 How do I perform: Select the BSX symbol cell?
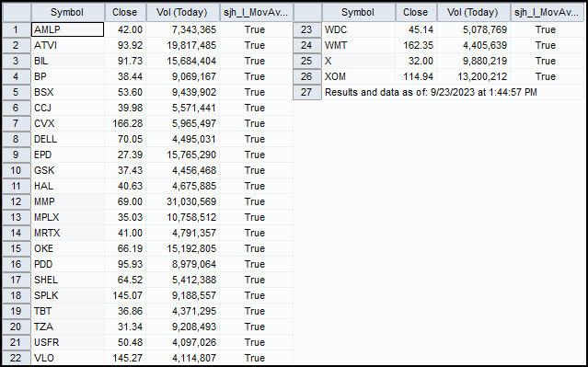(x=67, y=92)
